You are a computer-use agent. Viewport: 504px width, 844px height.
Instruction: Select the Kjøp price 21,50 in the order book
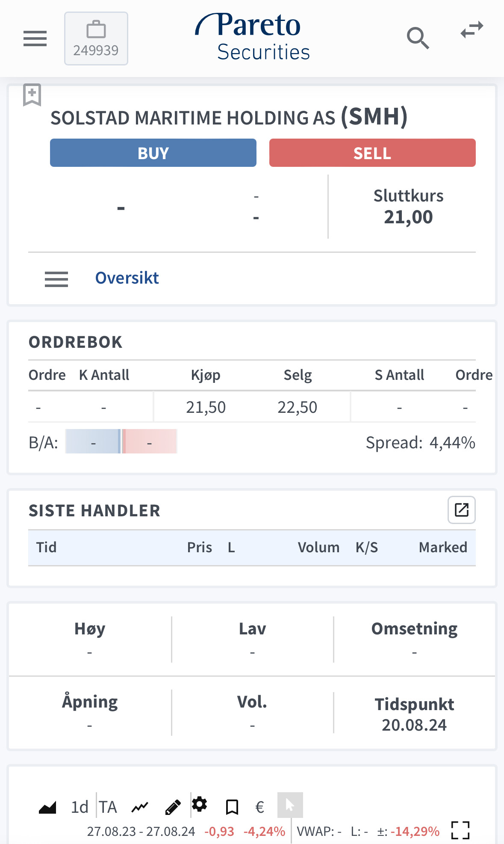(x=206, y=407)
